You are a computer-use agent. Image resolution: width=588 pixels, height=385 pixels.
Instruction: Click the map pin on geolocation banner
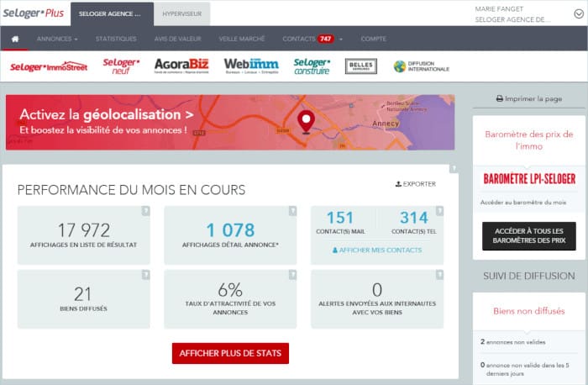click(306, 122)
